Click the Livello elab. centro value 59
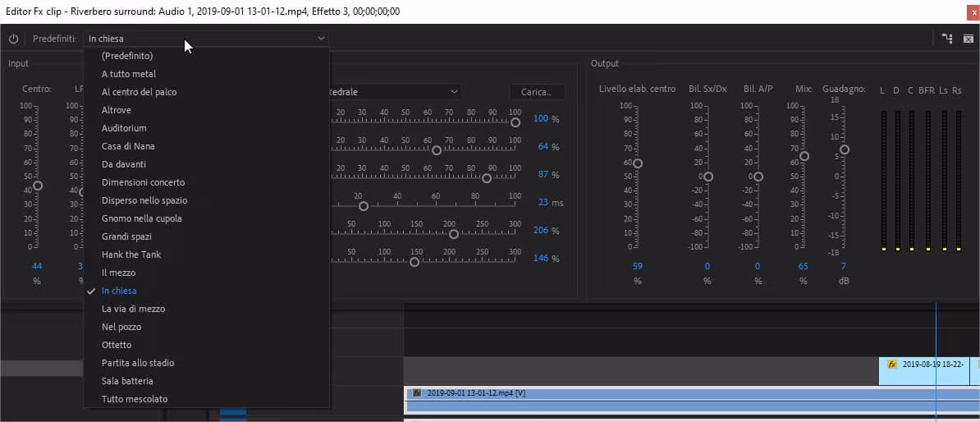This screenshot has height=422, width=980. click(x=638, y=266)
